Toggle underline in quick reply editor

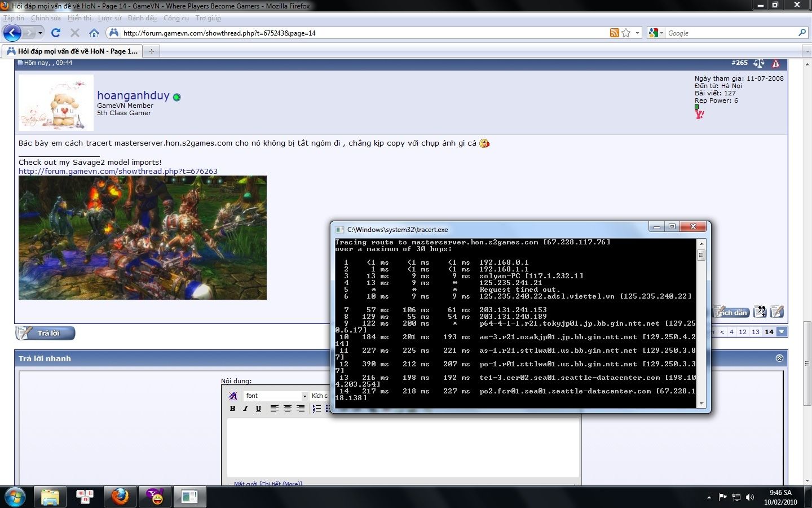(x=258, y=409)
